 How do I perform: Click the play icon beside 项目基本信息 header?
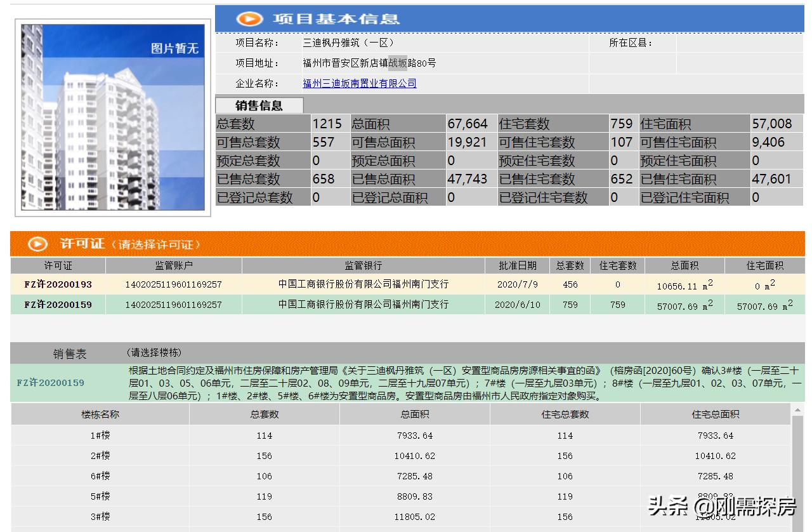point(250,19)
